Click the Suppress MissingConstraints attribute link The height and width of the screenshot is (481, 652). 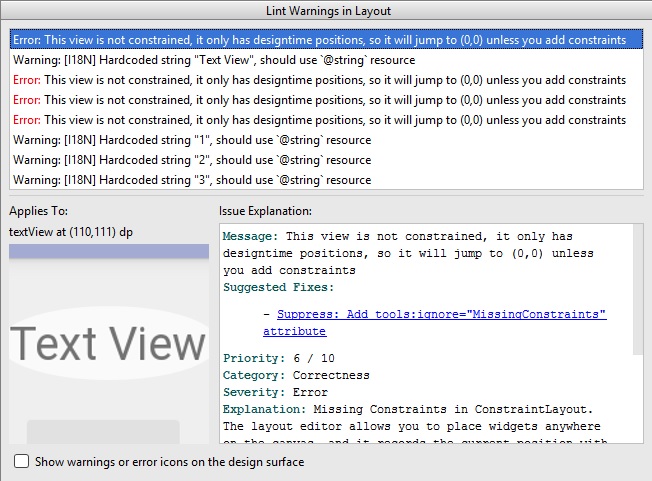(435, 323)
